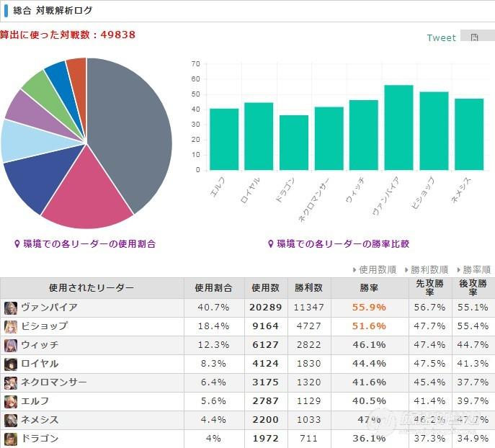The image size is (495, 448).
Task: Click the ネクロマンサー bar in win-rate chart
Action: pyautogui.click(x=329, y=138)
